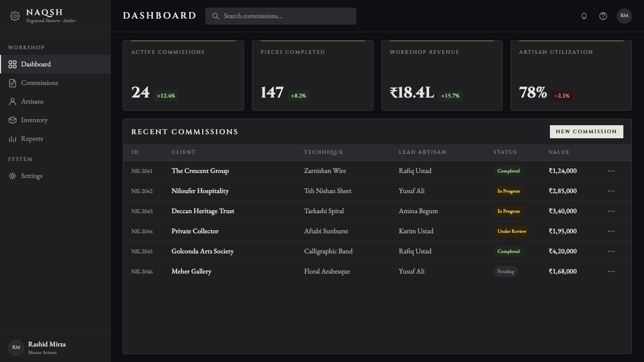Open row actions menu for Deccan Heritage Trust
This screenshot has width=644, height=362.
coord(611,211)
